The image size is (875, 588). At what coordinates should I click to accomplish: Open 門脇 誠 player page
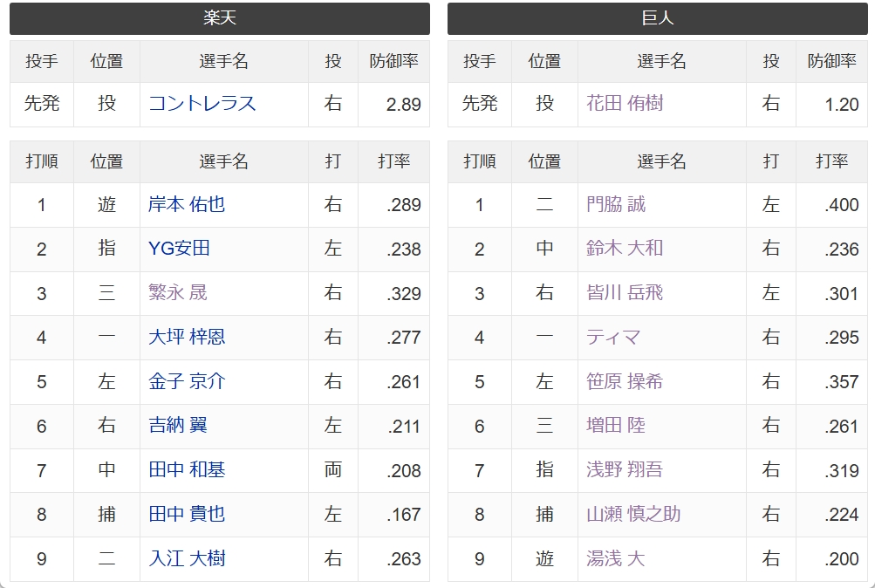point(616,205)
